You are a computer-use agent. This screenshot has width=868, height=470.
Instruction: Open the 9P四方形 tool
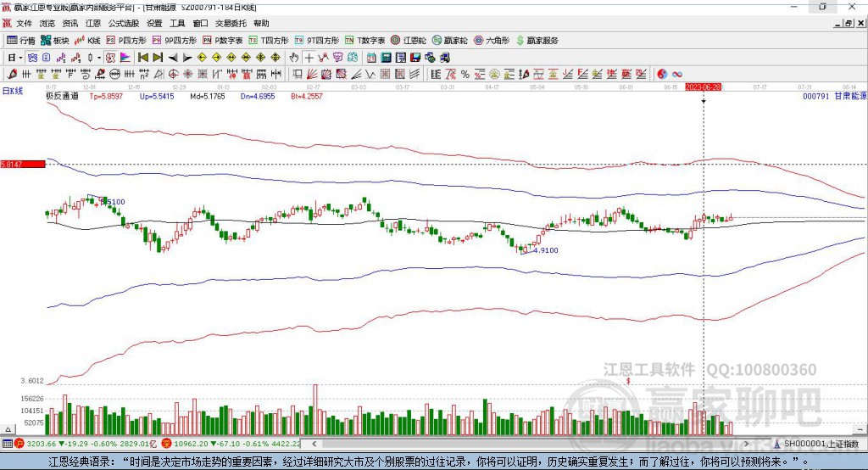click(x=175, y=41)
